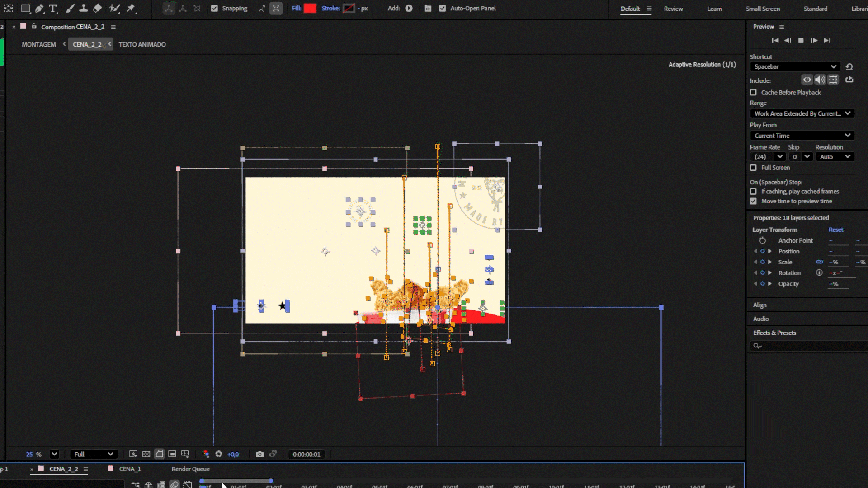Switch to the Learn workspace
868x488 pixels.
point(714,9)
